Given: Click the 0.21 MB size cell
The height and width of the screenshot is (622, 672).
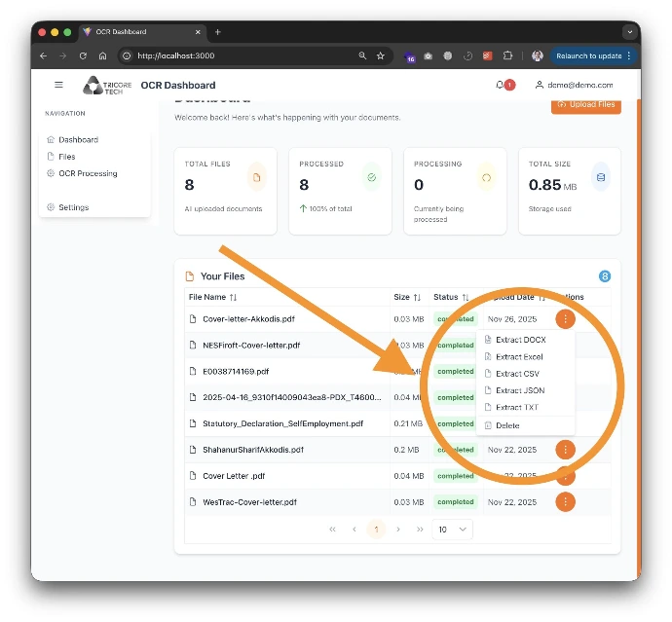Looking at the screenshot, I should [408, 423].
